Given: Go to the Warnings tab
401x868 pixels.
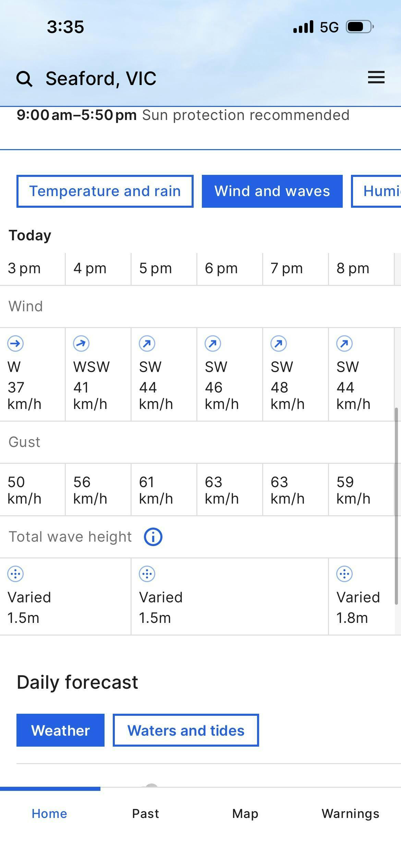Looking at the screenshot, I should pos(350,814).
